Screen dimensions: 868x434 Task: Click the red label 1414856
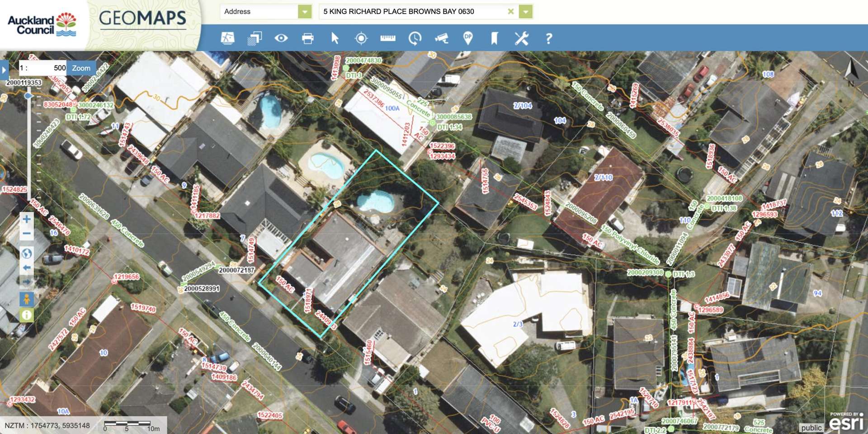point(717,297)
